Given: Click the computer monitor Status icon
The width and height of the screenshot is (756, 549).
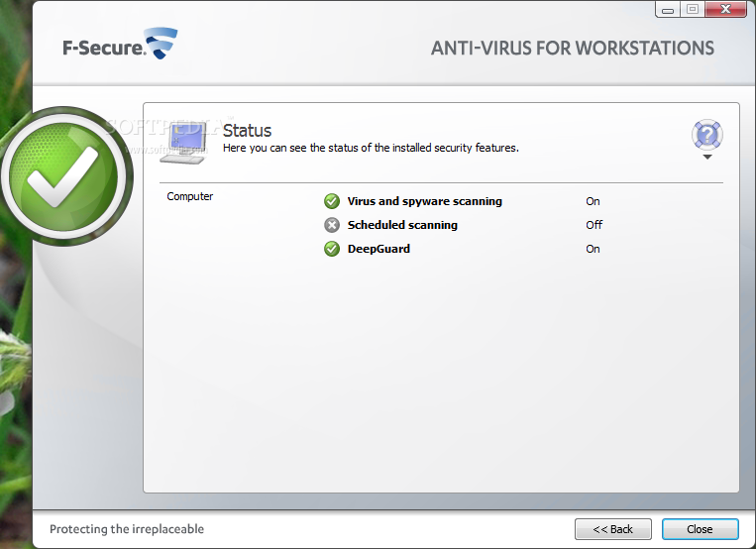Looking at the screenshot, I should [x=184, y=144].
